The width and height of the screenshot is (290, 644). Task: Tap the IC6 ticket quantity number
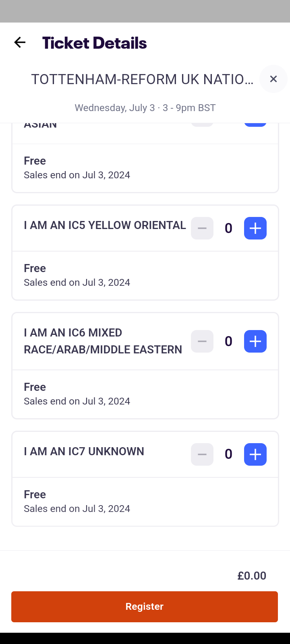[x=228, y=341]
